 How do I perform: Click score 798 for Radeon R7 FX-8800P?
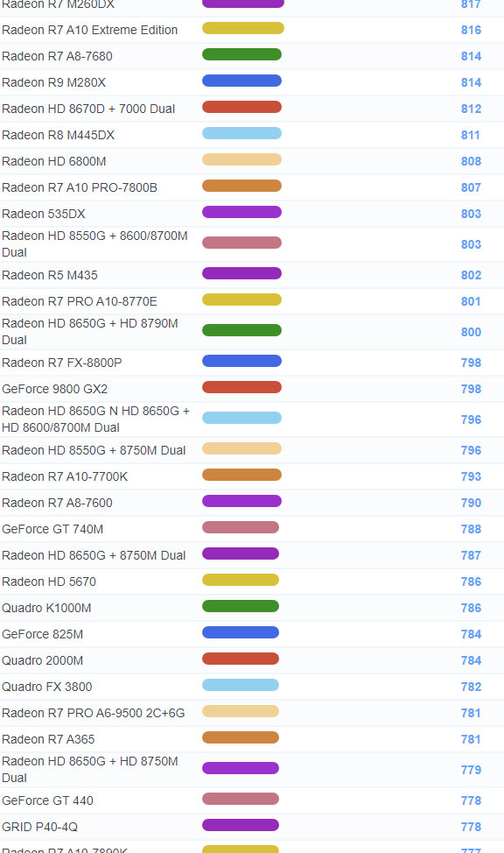[471, 363]
